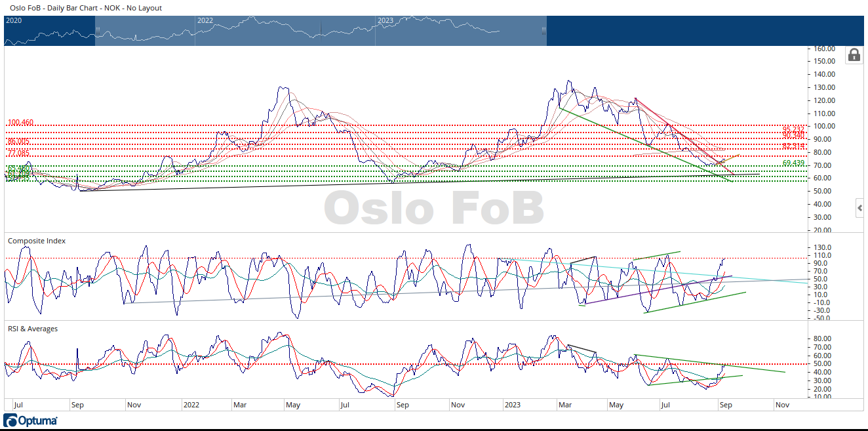The image size is (868, 431).
Task: Expand the side panel using the arrow tab
Action: coord(859,209)
